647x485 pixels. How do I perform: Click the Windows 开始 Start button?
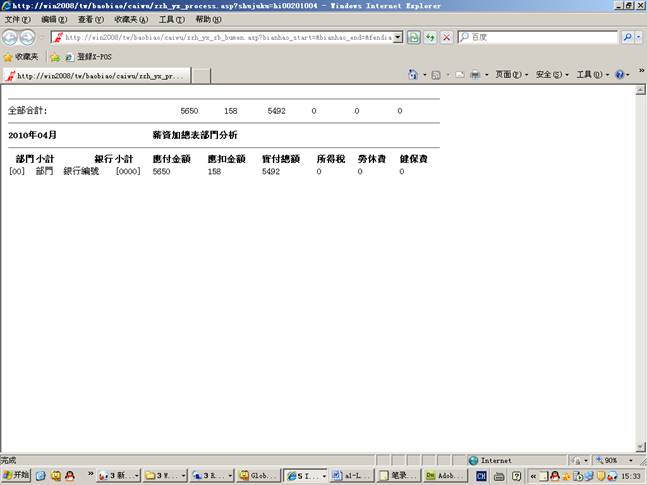point(16,476)
